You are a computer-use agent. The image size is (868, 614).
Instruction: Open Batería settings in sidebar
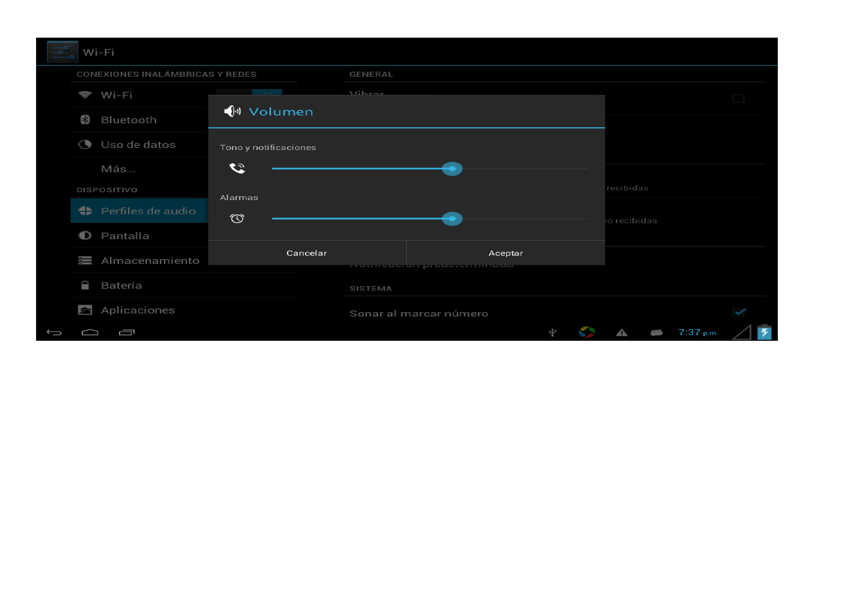[183, 285]
